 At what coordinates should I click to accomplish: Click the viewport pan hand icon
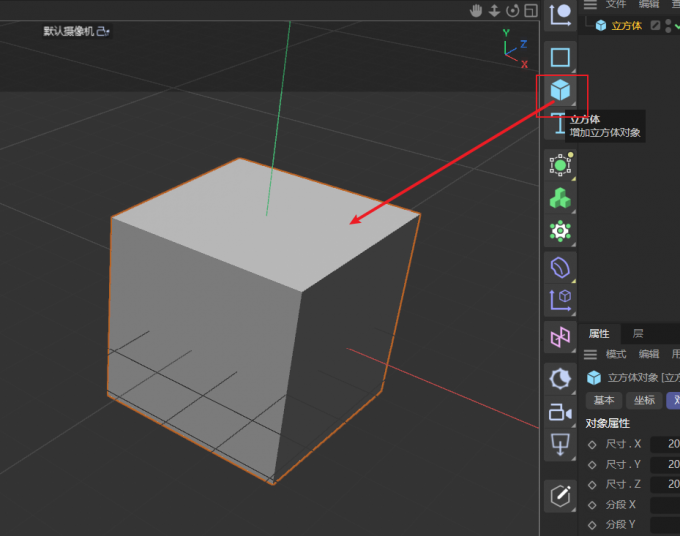[x=476, y=10]
